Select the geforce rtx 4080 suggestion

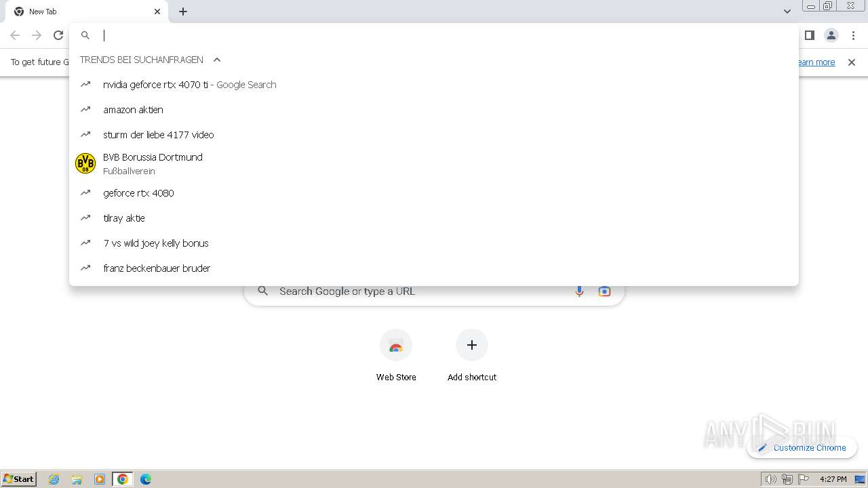[434, 193]
